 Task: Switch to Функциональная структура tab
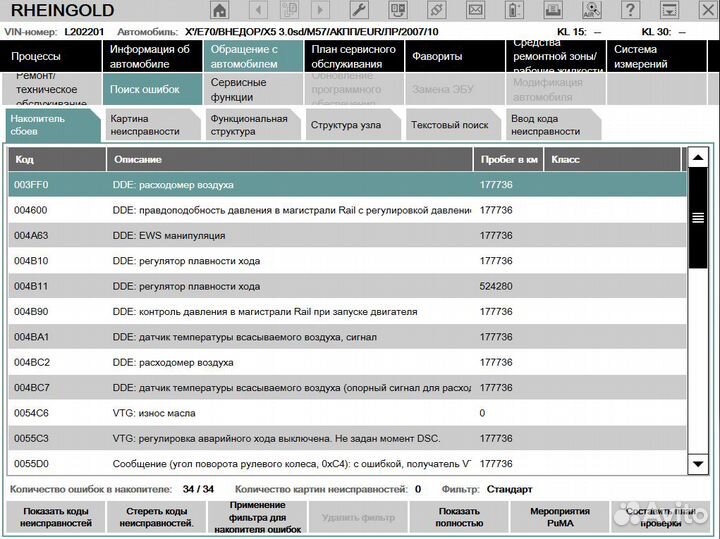coord(253,124)
